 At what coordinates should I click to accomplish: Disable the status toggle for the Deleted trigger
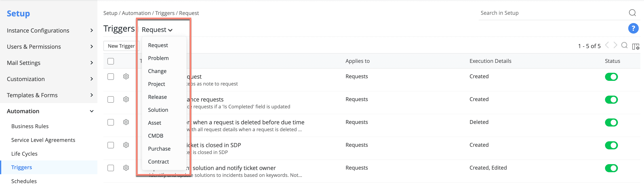pos(611,122)
